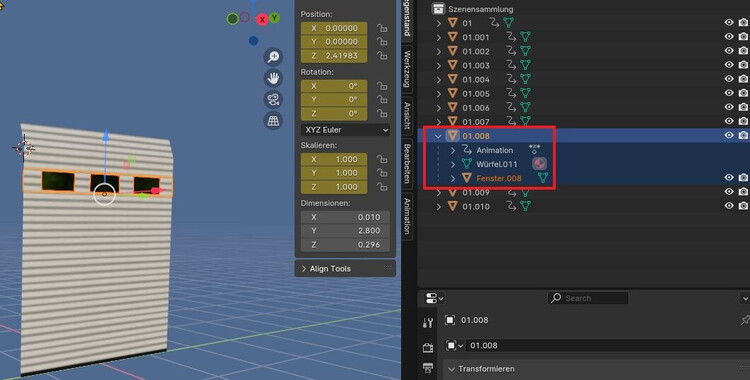Hide 01.008 with its eye icon
Viewport: 750px width, 380px height.
729,135
